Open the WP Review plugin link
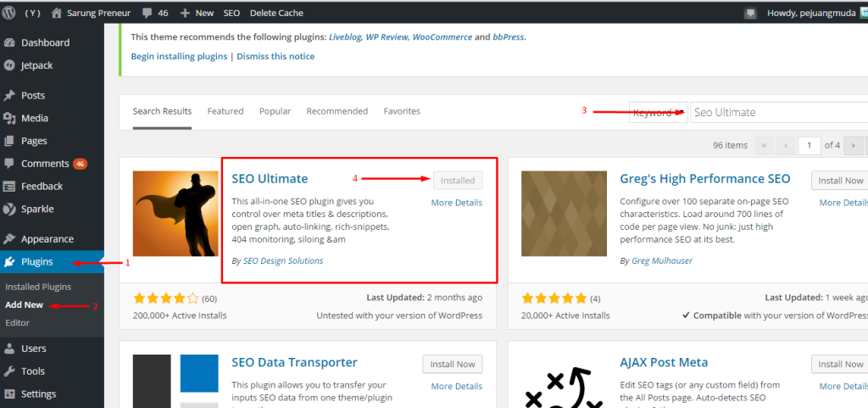Image resolution: width=868 pixels, height=408 pixels. [x=387, y=37]
